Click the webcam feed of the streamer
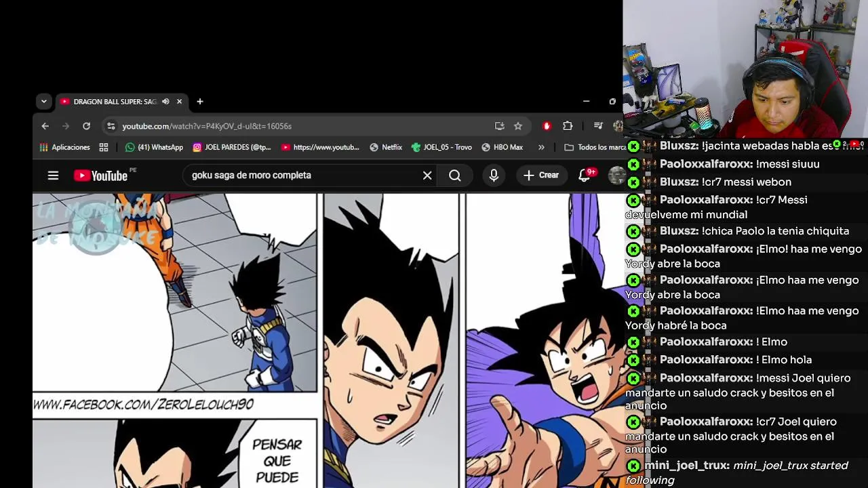This screenshot has width=868, height=488. coord(745,70)
